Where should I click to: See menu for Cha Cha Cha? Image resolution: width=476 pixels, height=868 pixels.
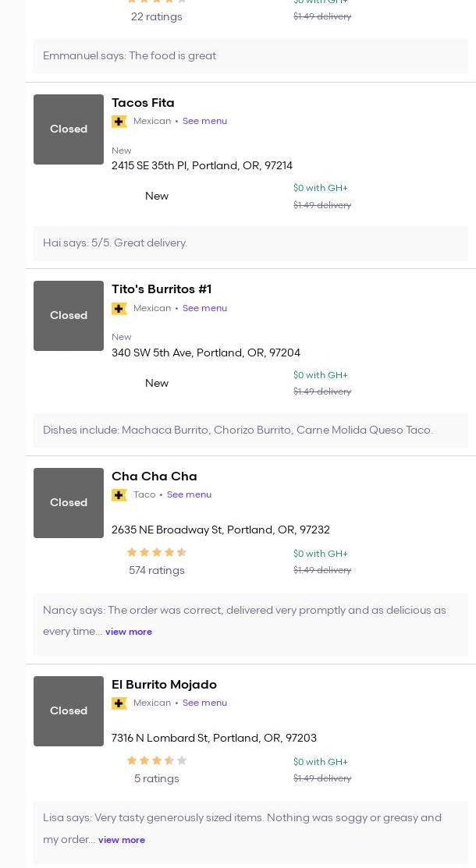point(189,495)
